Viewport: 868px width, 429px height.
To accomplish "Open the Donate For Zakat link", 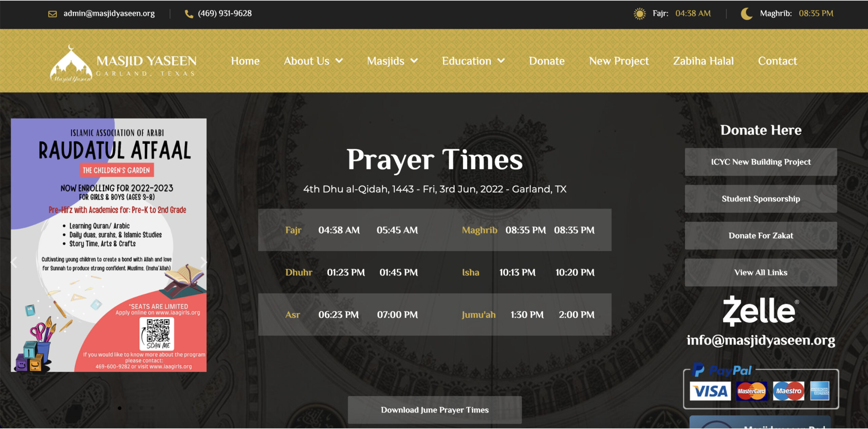I will click(x=761, y=235).
